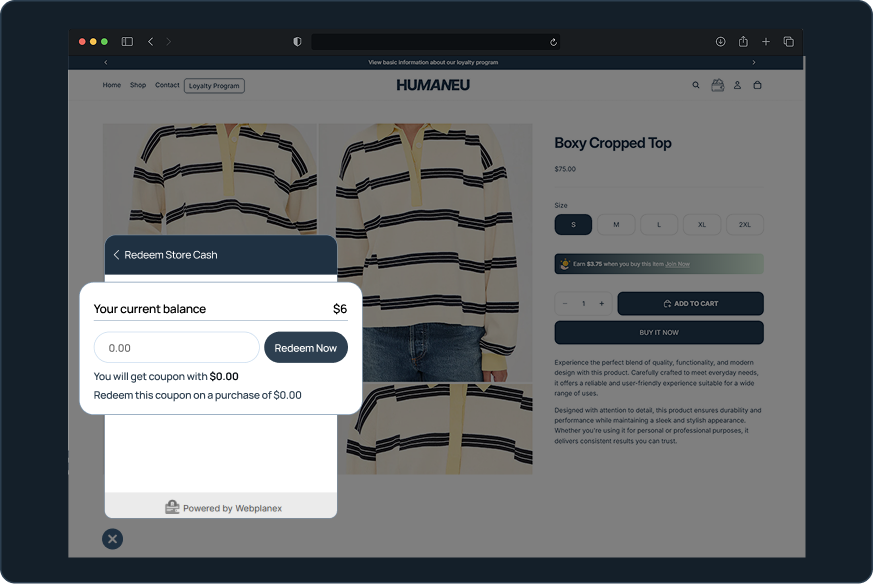Decrease quantity with minus button
Screen dimensions: 873x584
click(565, 303)
